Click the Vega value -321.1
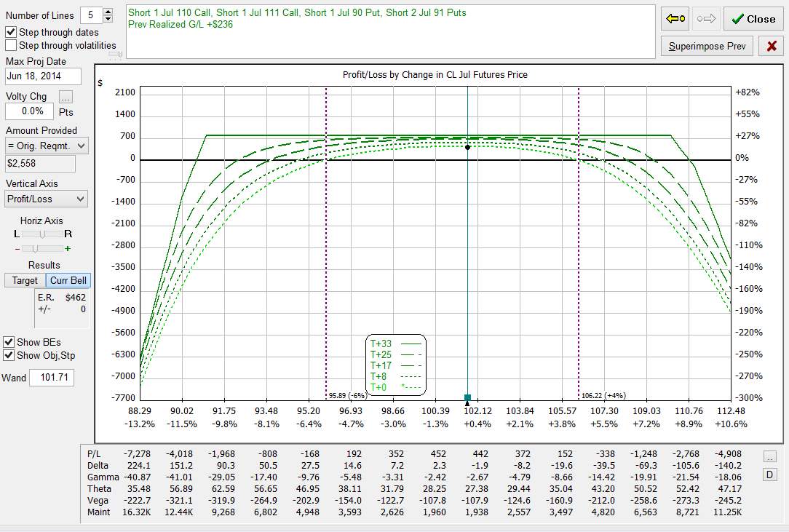Viewport: 789px width, 532px height. 180,500
